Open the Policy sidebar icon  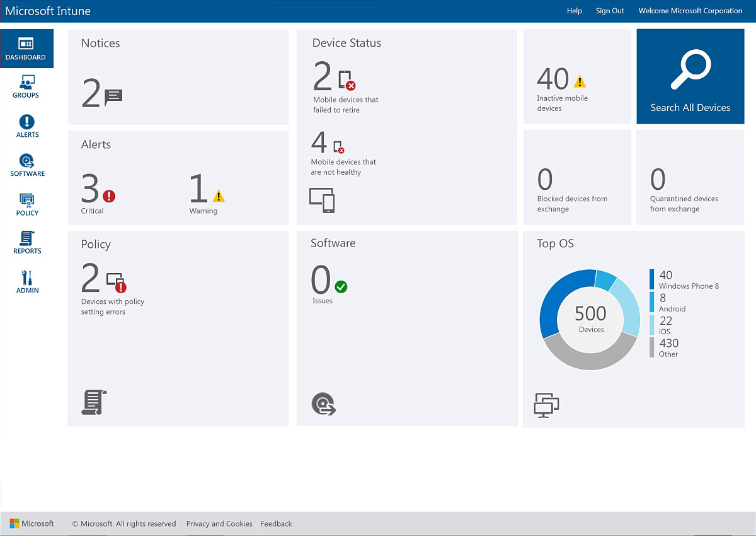coord(27,200)
